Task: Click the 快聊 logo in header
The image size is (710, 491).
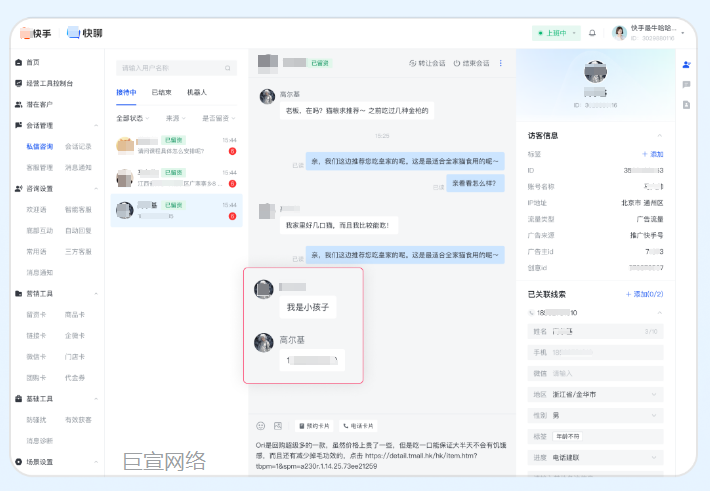Action: tap(85, 33)
